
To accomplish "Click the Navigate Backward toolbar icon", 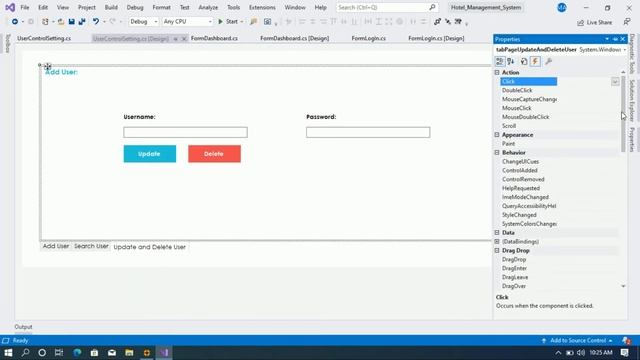I will 15,22.
